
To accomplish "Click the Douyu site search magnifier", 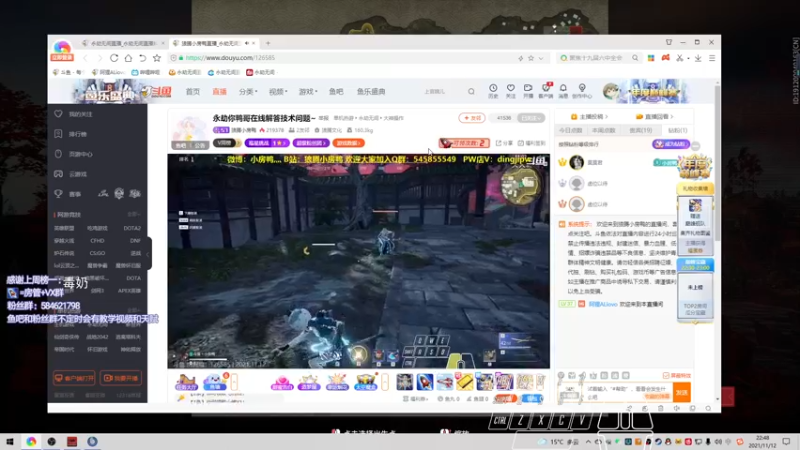I will tap(471, 92).
